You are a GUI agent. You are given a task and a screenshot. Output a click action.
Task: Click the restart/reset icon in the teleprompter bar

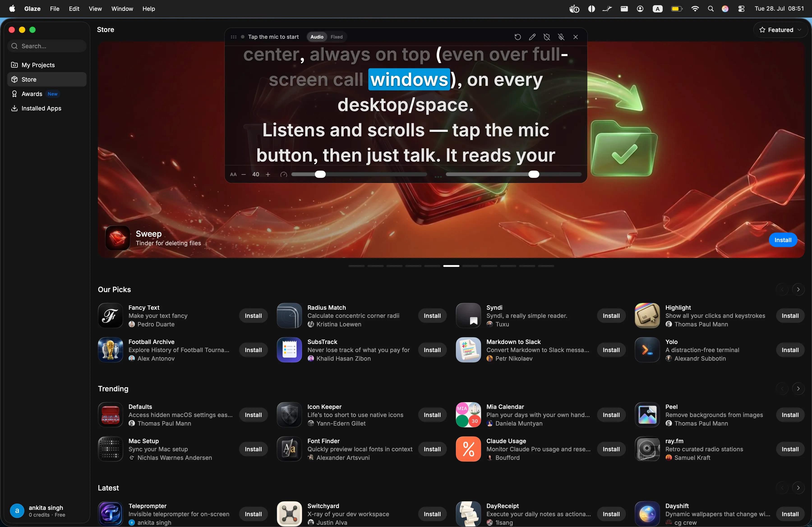coord(518,37)
